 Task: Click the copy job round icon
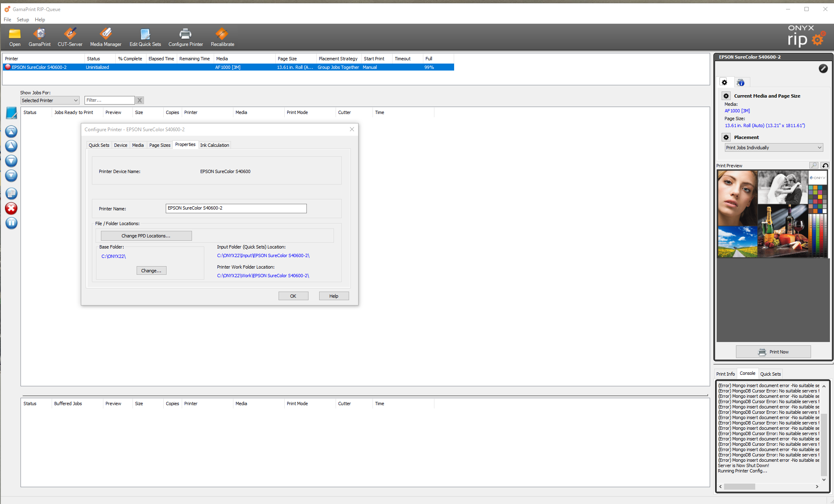pos(11,193)
